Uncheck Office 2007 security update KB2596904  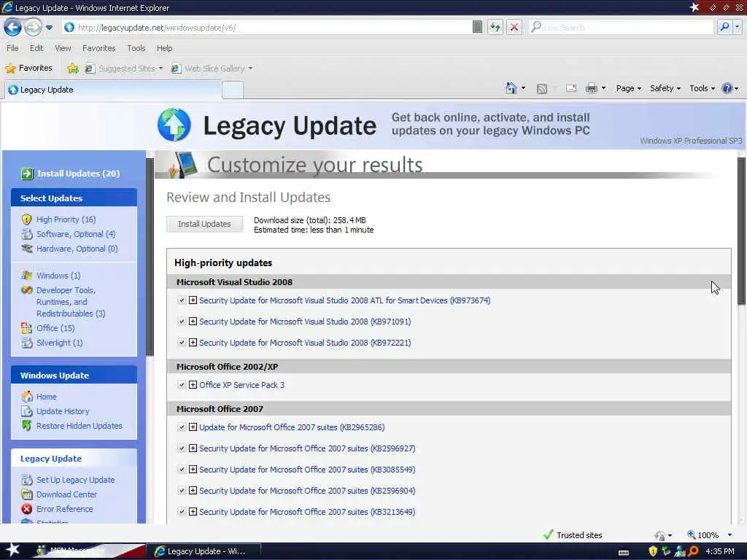(x=182, y=491)
